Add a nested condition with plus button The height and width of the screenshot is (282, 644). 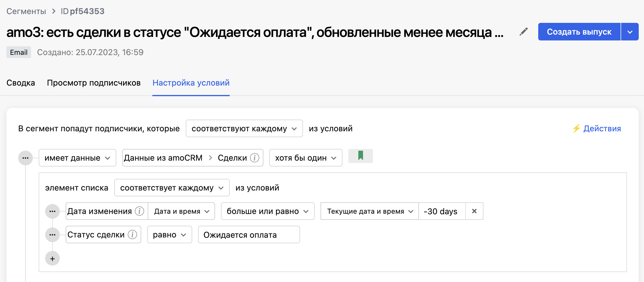point(52,259)
